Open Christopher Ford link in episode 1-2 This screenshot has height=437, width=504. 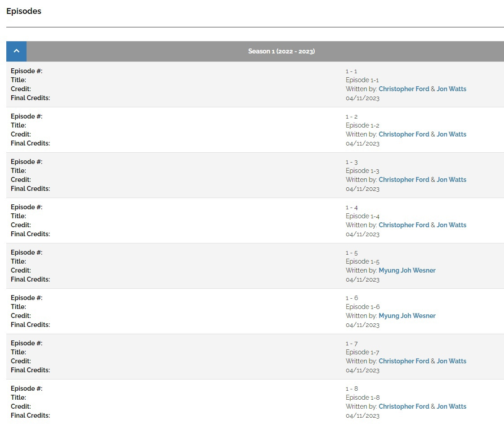(x=404, y=134)
